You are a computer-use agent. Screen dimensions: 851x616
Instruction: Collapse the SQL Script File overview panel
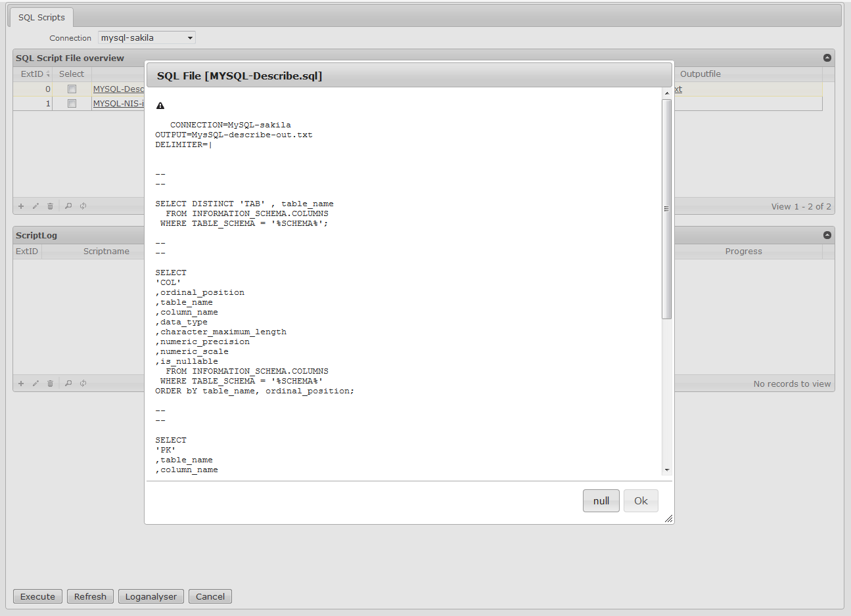tap(827, 57)
